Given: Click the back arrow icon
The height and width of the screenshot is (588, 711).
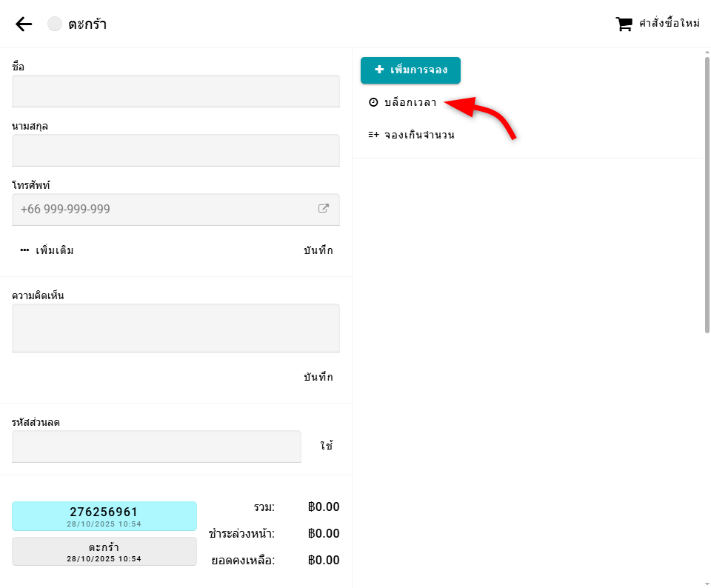Looking at the screenshot, I should [24, 24].
